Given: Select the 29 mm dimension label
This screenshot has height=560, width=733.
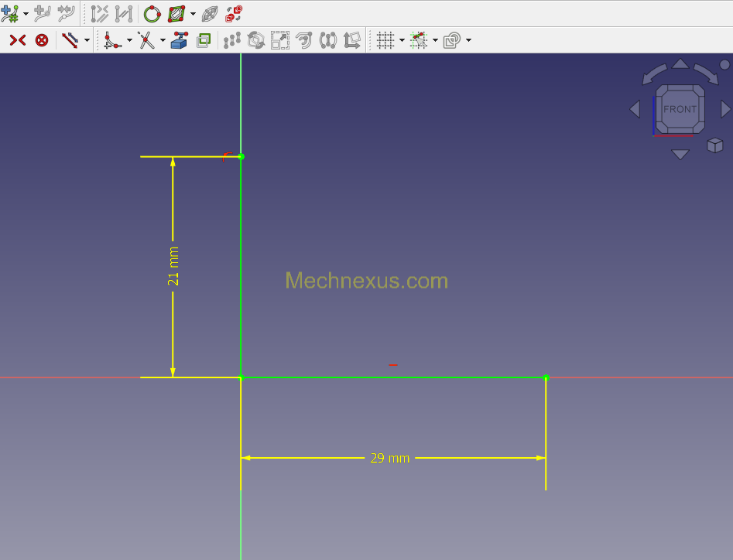Looking at the screenshot, I should (x=390, y=458).
